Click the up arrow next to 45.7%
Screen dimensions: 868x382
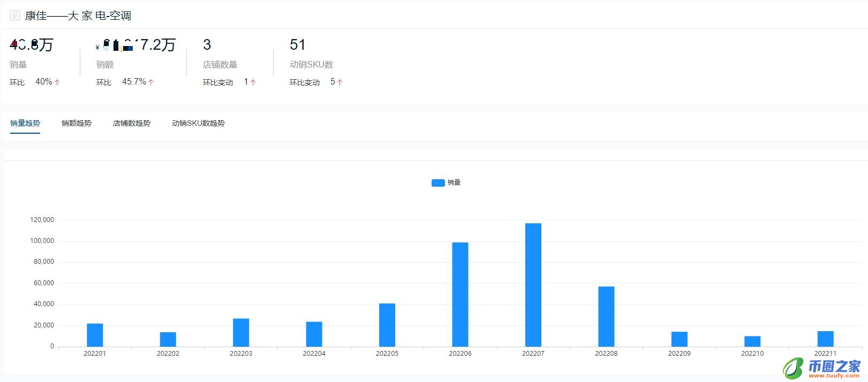pyautogui.click(x=151, y=82)
